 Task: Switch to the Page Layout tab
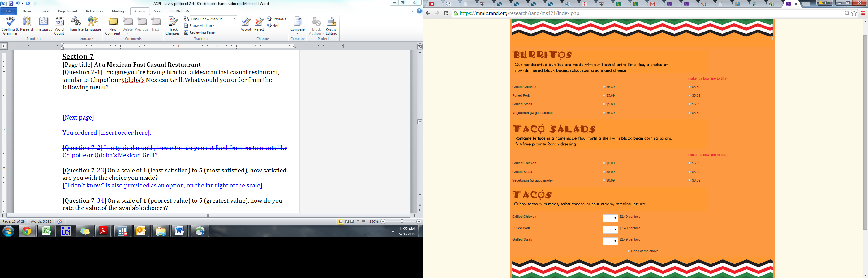67,11
